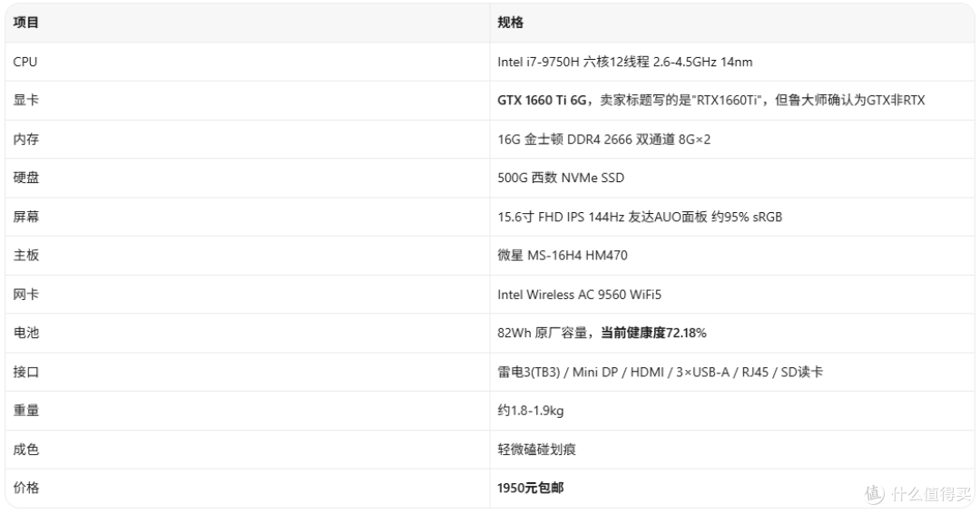The height and width of the screenshot is (514, 980).
Task: Select the 价格 row label
Action: tap(25, 488)
